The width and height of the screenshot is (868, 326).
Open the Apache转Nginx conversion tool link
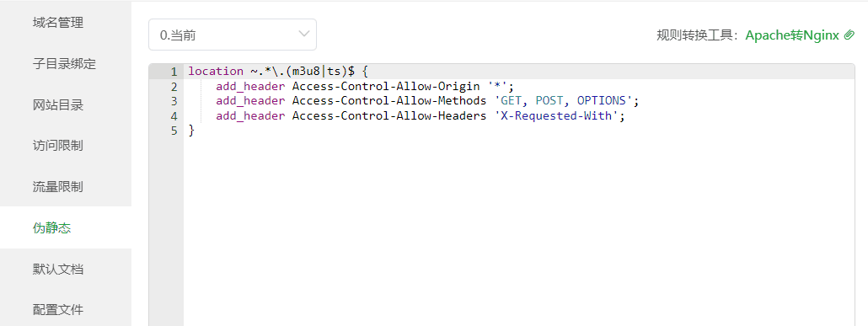pyautogui.click(x=793, y=35)
